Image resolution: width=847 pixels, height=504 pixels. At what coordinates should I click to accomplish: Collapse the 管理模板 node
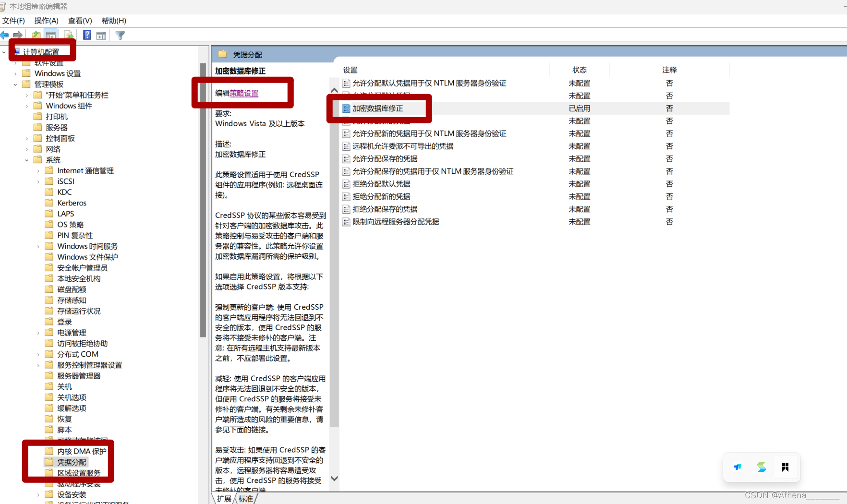(x=15, y=84)
